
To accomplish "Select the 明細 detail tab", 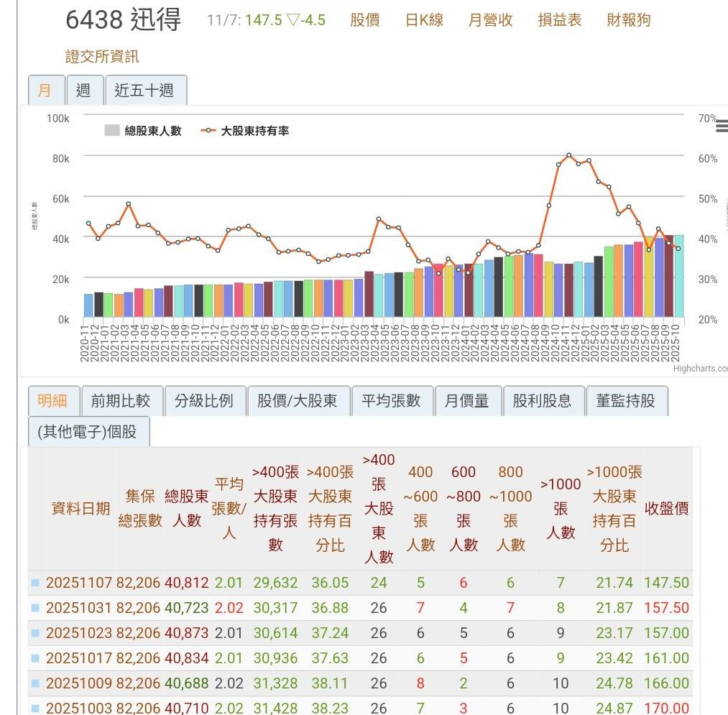I will click(53, 401).
